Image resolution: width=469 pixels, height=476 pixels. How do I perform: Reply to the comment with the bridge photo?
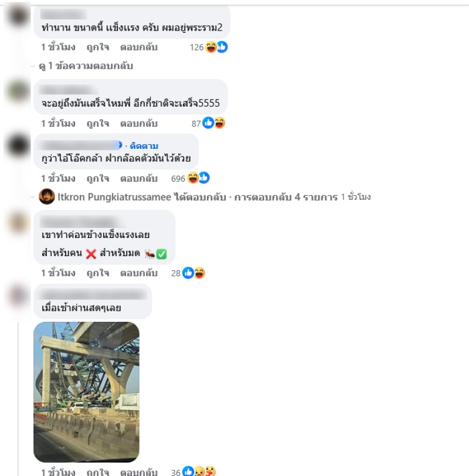pos(139,472)
